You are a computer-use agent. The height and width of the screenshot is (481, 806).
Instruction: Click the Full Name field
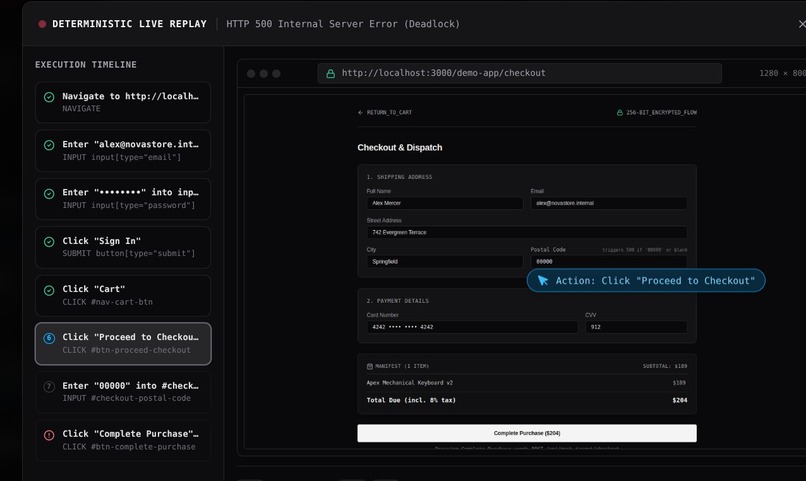tap(445, 203)
